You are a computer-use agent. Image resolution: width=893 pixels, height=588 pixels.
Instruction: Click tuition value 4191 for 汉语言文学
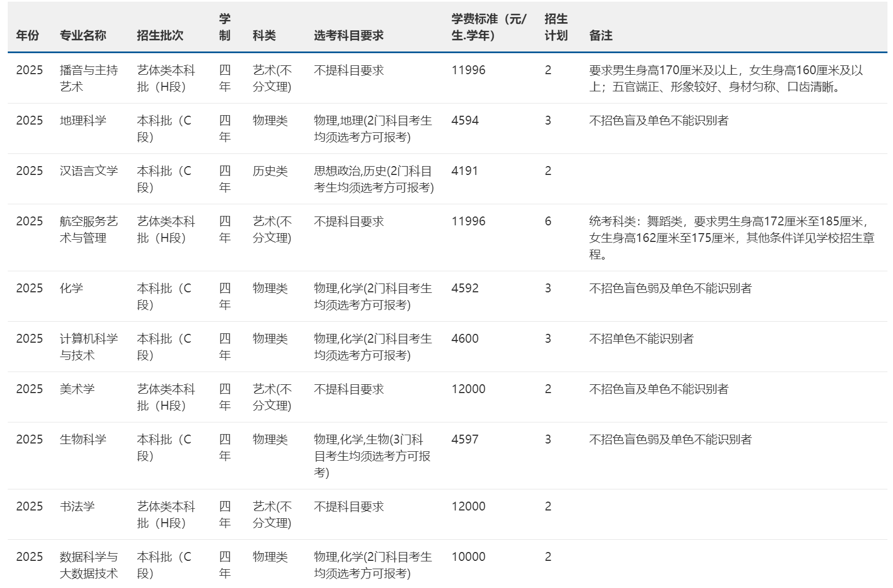(x=465, y=171)
